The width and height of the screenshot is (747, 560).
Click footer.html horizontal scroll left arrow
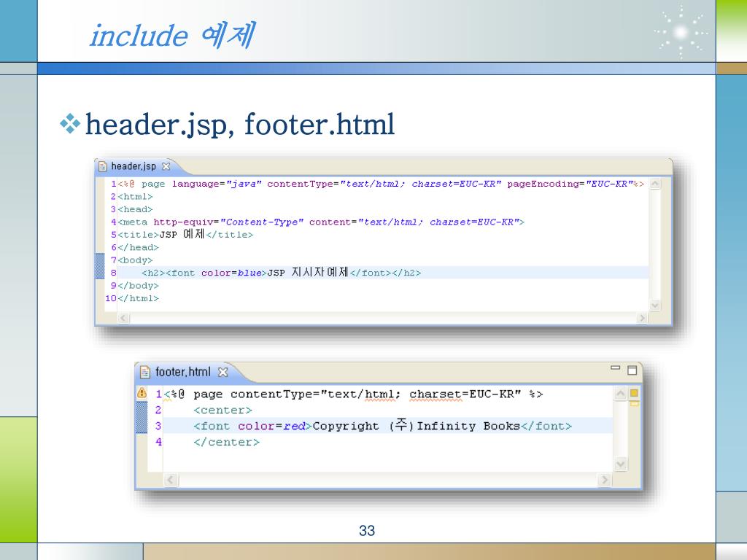pos(171,480)
